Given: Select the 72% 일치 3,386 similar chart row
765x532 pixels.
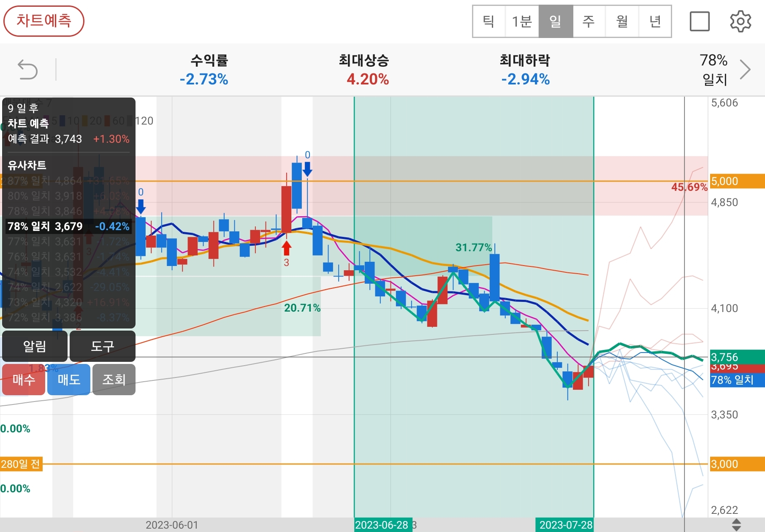Looking at the screenshot, I should click(68, 317).
